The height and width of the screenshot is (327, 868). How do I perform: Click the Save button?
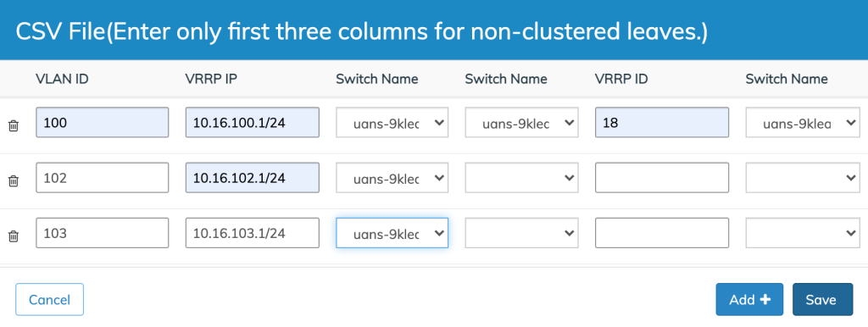(822, 299)
